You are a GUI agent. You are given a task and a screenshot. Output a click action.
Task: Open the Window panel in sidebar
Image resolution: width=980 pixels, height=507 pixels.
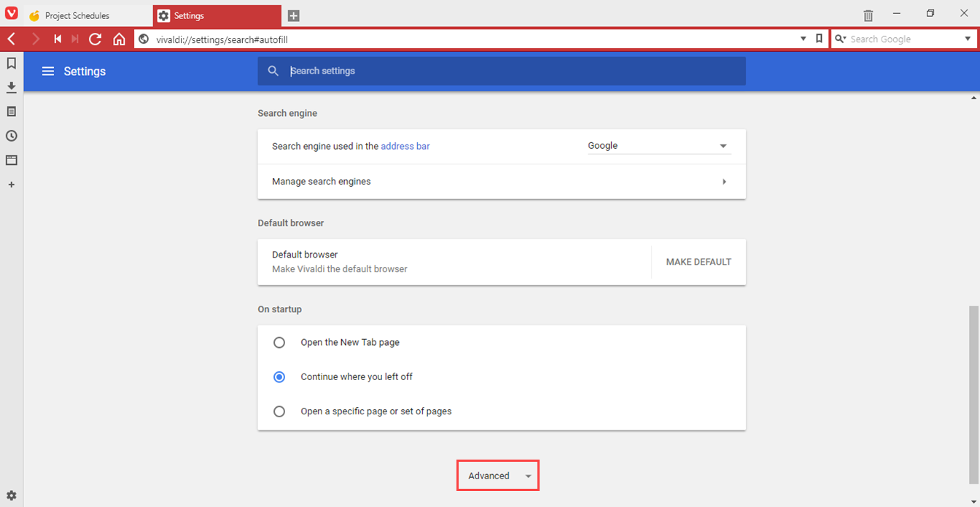(x=11, y=160)
